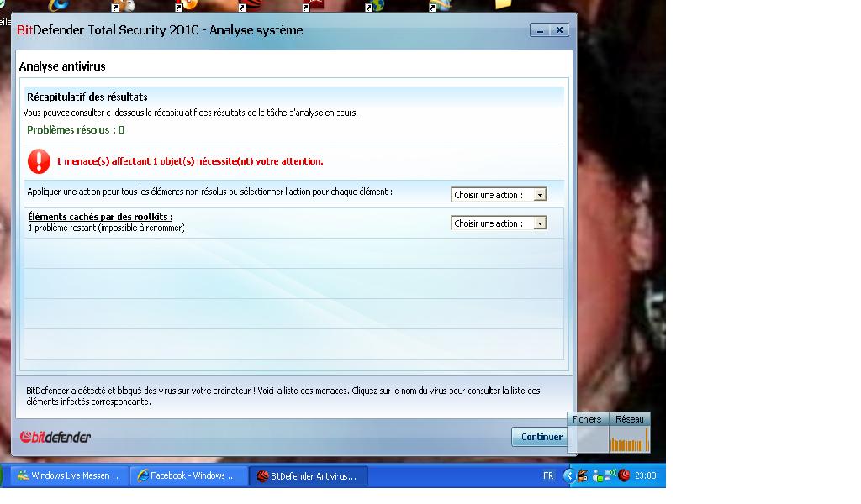Click the Continuer button

click(x=541, y=437)
